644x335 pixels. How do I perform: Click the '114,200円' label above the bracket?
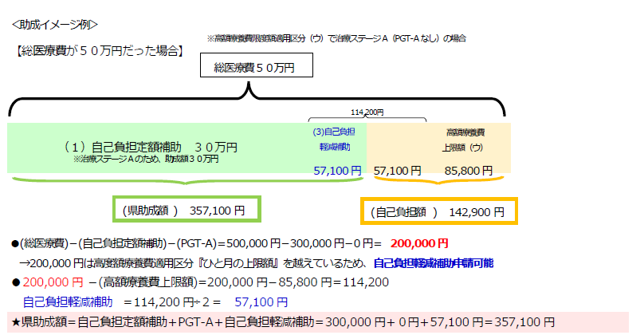(x=367, y=112)
